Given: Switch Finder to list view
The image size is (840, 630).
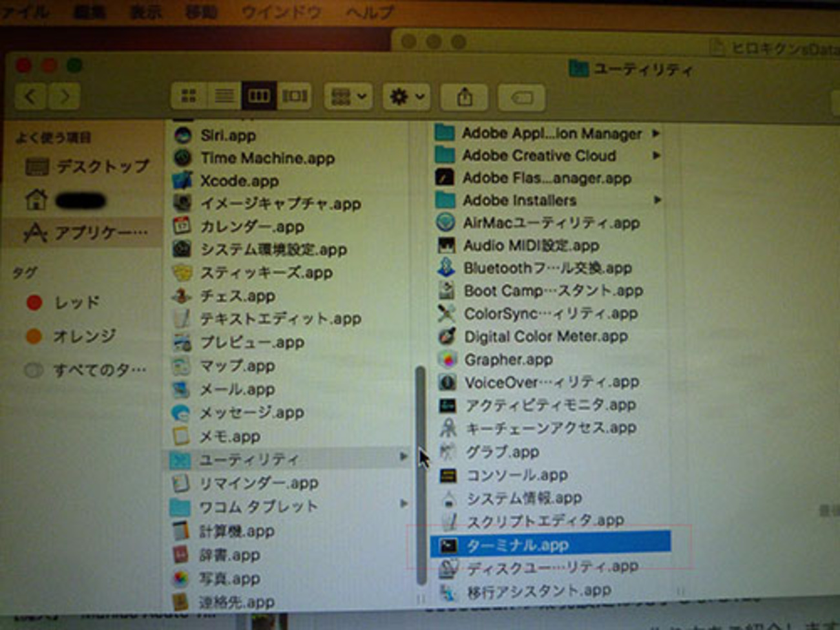Looking at the screenshot, I should 224,96.
